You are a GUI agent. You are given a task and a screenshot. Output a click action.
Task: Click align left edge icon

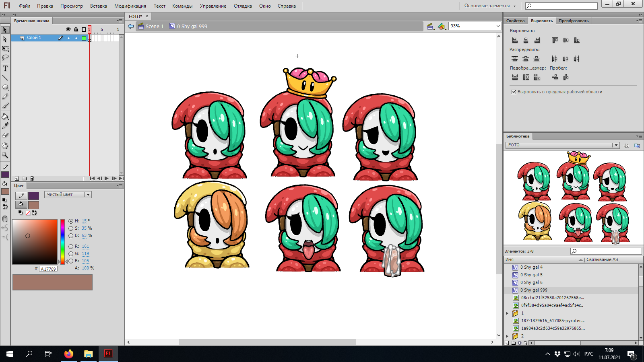pyautogui.click(x=515, y=40)
